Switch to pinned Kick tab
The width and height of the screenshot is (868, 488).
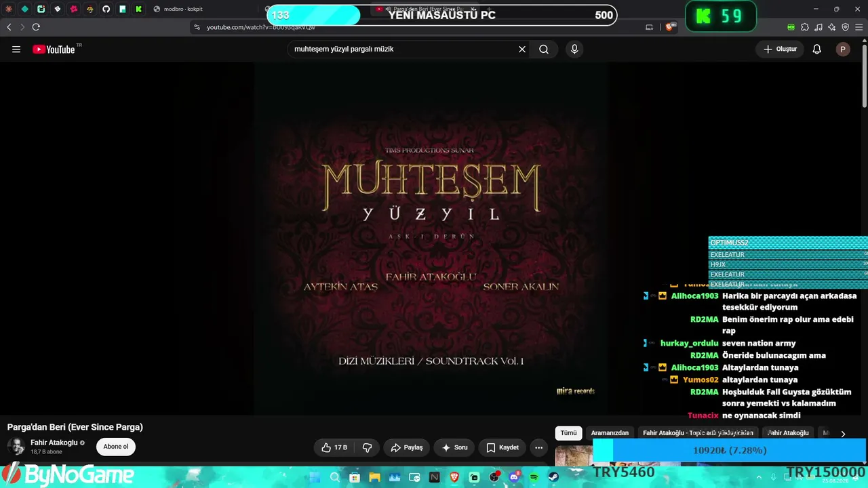[139, 9]
